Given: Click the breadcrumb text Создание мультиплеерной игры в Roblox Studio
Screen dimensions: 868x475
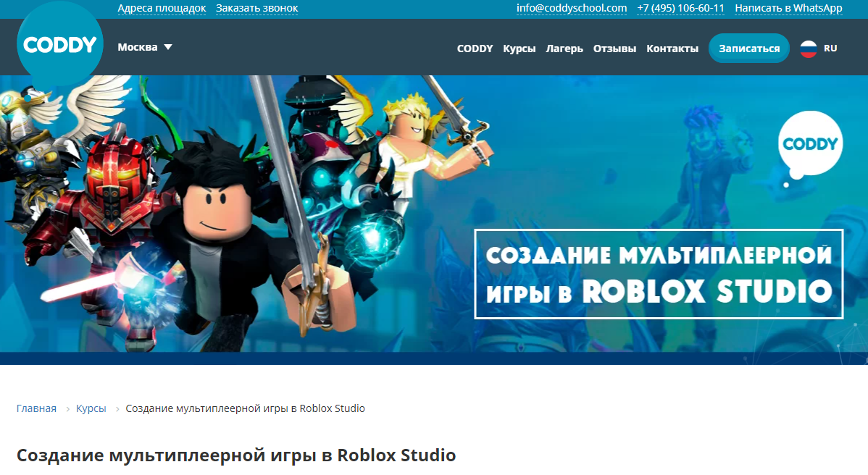Looking at the screenshot, I should pos(245,408).
